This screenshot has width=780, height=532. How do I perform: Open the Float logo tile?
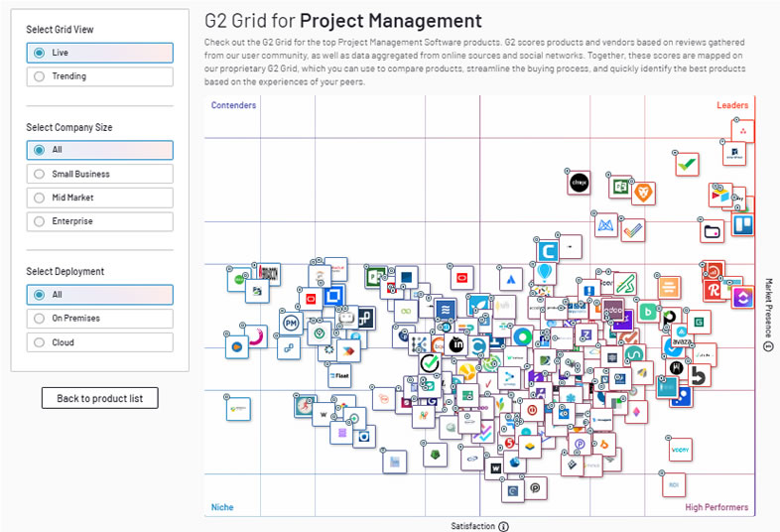(340, 376)
